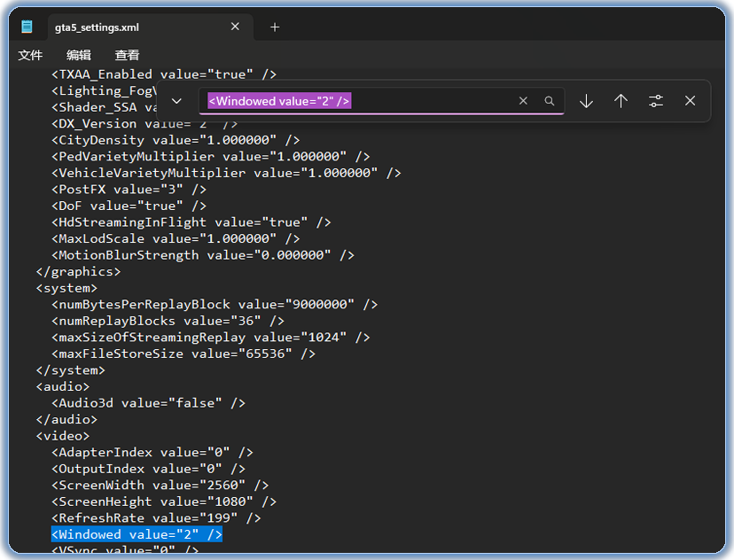Place cursor on the ScreenWidth line
Viewport: 734px width, 560px height.
160,485
